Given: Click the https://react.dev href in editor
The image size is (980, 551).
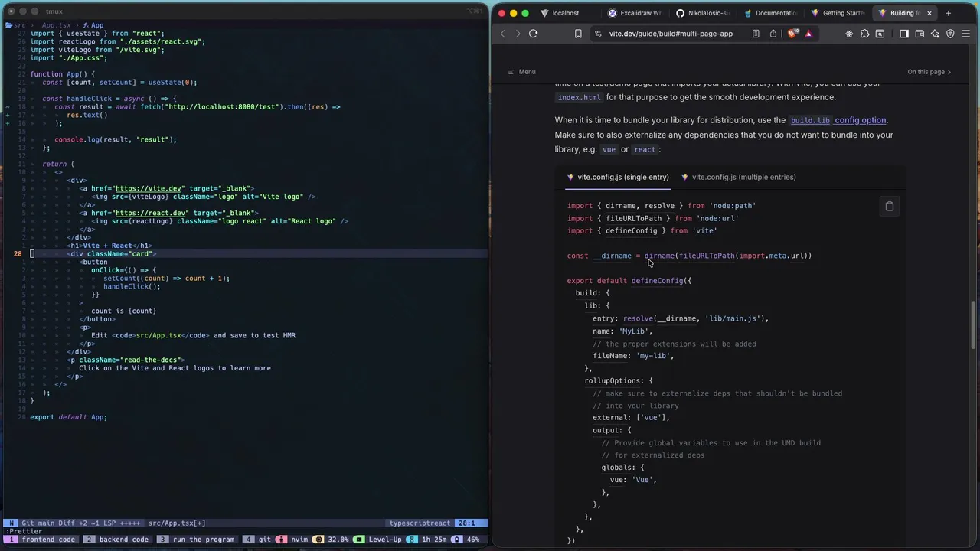Looking at the screenshot, I should [151, 213].
